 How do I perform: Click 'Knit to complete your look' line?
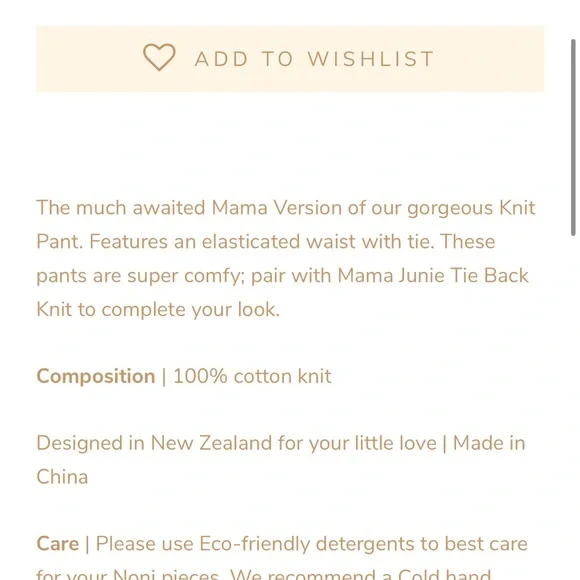click(158, 310)
